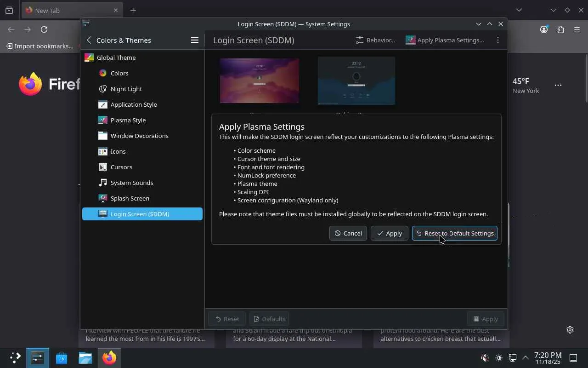The height and width of the screenshot is (368, 588).
Task: Click the System Settings taskbar icon
Action: (x=38, y=357)
